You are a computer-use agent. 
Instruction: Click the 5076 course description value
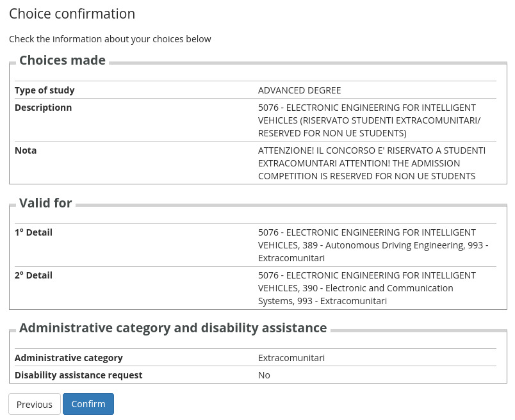[369, 120]
